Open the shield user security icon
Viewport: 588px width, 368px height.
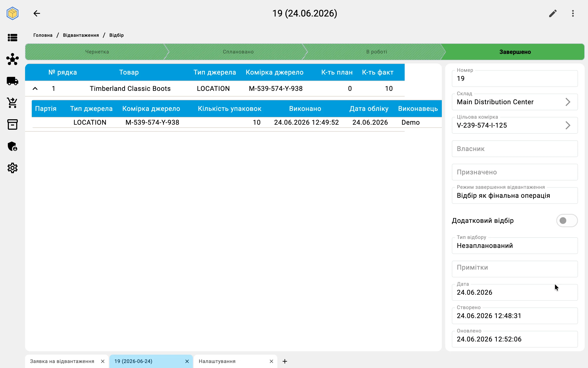(x=12, y=146)
